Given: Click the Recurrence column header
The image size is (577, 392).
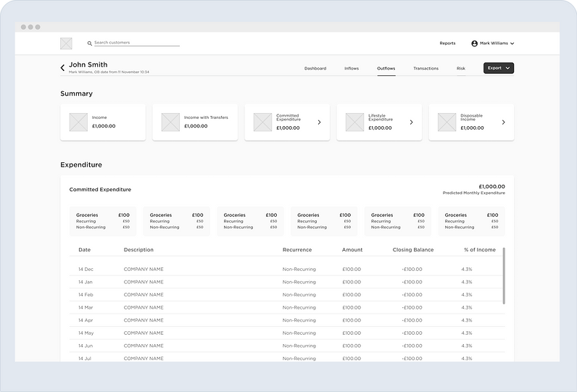Looking at the screenshot, I should 297,250.
